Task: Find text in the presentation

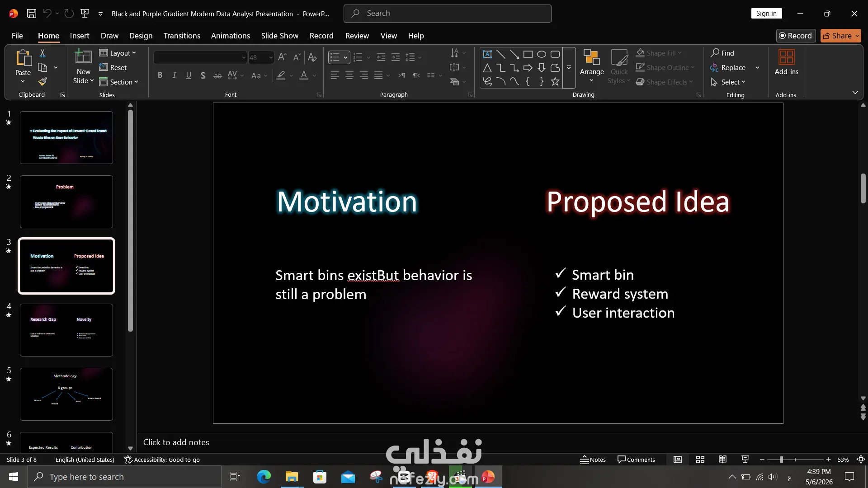Action: coord(722,53)
